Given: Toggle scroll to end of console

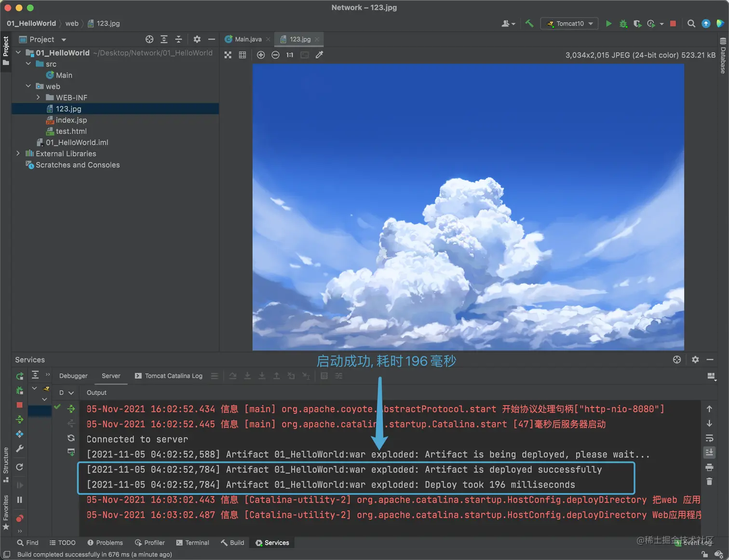Looking at the screenshot, I should point(709,452).
